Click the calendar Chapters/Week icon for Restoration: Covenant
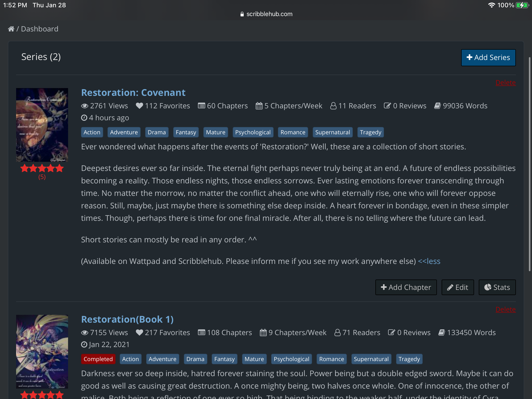Screen dimensions: 532x399 point(259,106)
